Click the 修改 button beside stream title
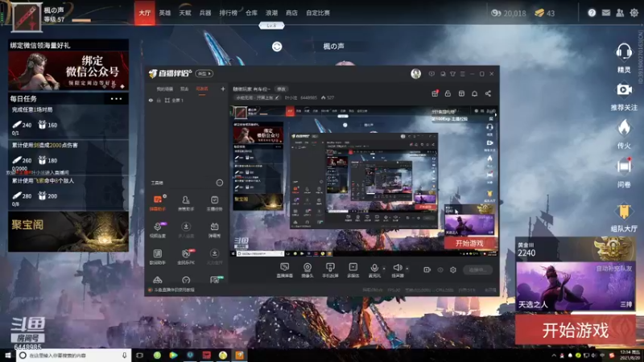Screen dimensions: 644x362 pyautogui.click(x=281, y=89)
